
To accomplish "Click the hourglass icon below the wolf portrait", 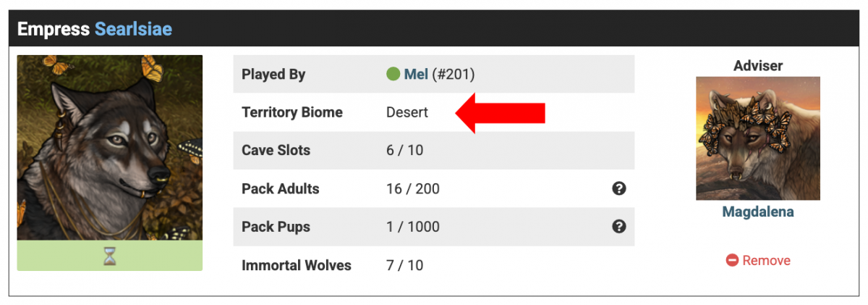I will [109, 256].
